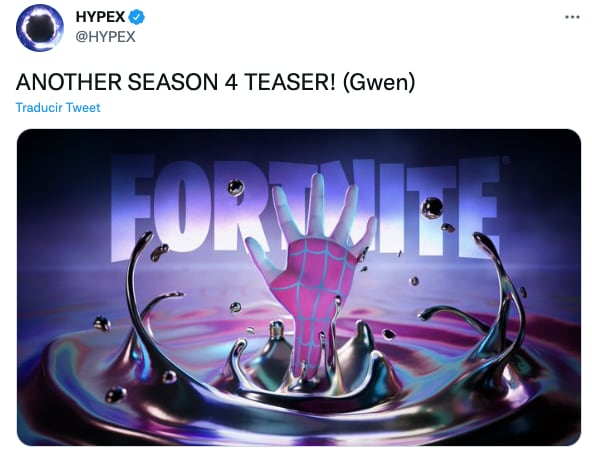The width and height of the screenshot is (592, 456).
Task: Open the HYPEX profile avatar
Action: point(39,28)
